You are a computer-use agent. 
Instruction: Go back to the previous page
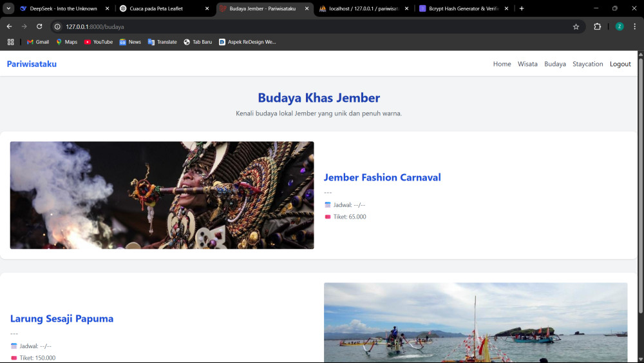[x=10, y=26]
